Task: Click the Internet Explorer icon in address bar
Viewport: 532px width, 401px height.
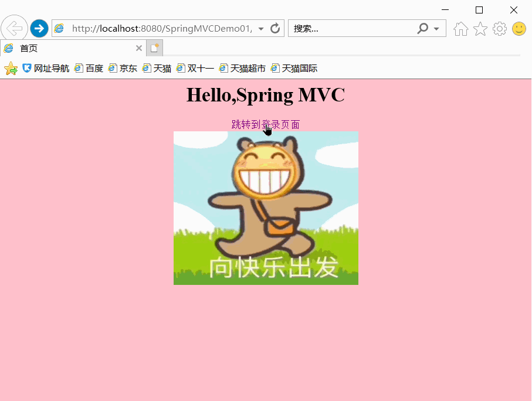Action: pyautogui.click(x=58, y=28)
